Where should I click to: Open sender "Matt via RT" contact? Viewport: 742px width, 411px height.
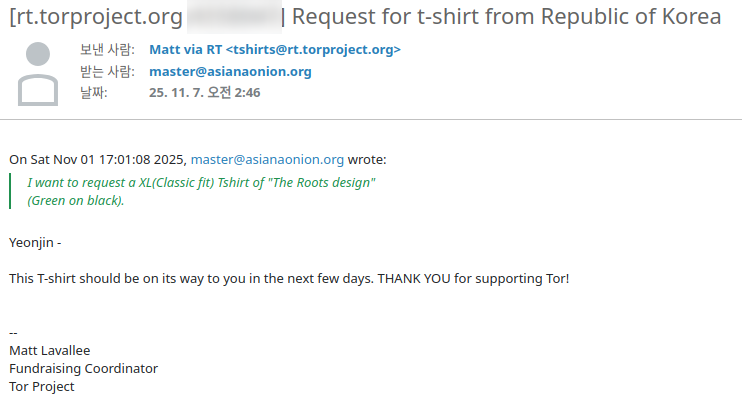point(274,50)
